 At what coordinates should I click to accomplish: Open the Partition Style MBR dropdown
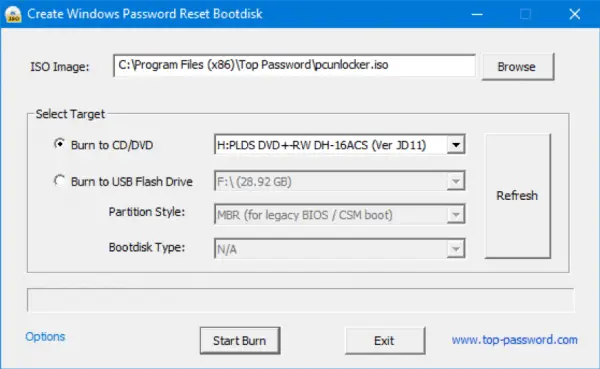456,215
